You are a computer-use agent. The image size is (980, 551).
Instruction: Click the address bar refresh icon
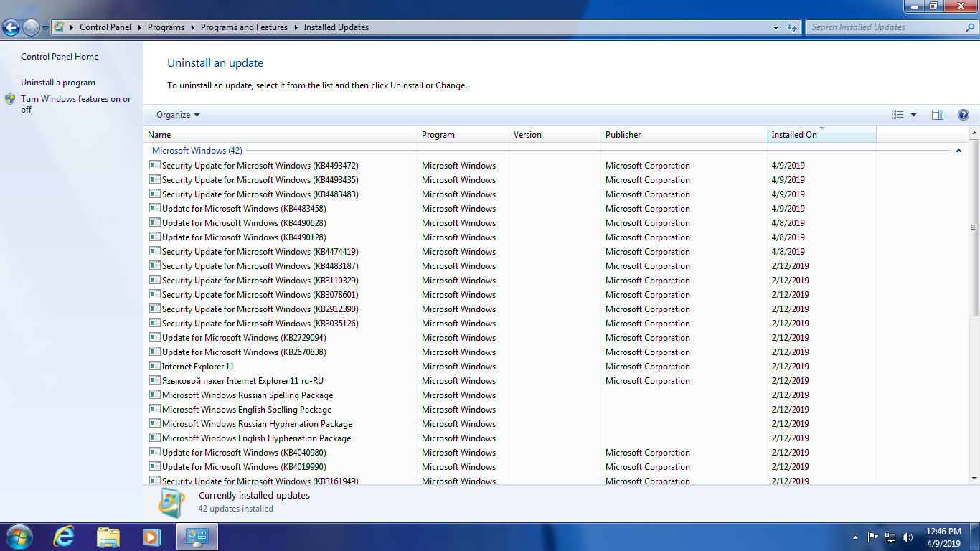[x=792, y=27]
